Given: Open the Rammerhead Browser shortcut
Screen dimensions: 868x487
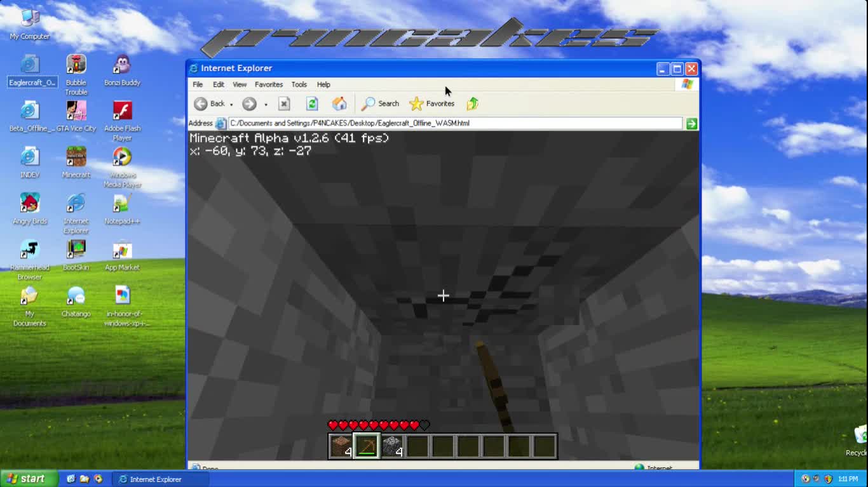Looking at the screenshot, I should pos(30,260).
